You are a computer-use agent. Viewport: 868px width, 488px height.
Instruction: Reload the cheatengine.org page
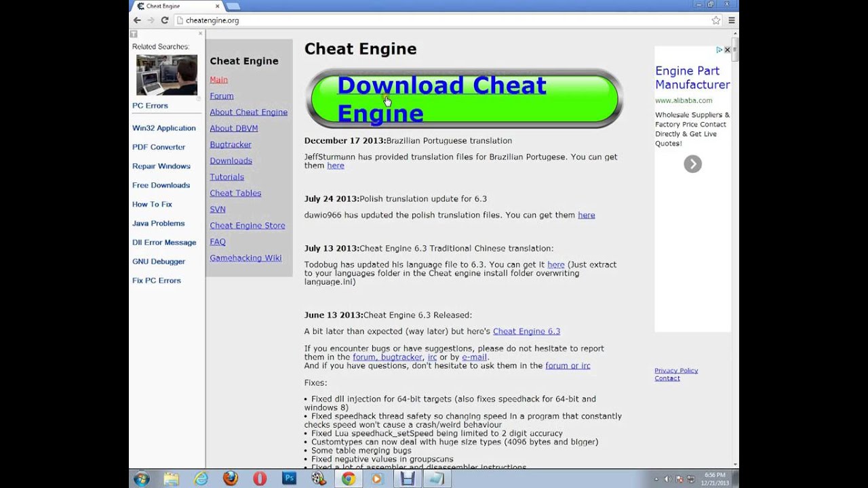pyautogui.click(x=164, y=20)
